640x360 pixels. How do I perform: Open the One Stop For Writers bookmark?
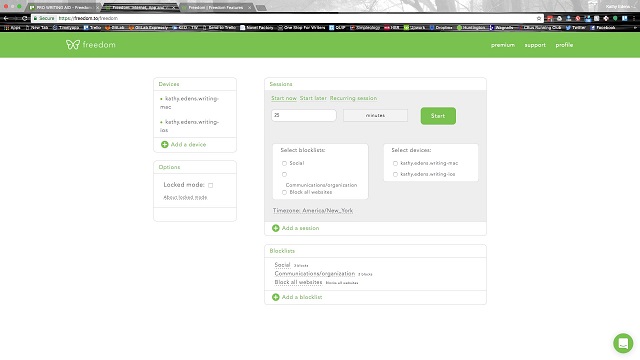point(301,28)
